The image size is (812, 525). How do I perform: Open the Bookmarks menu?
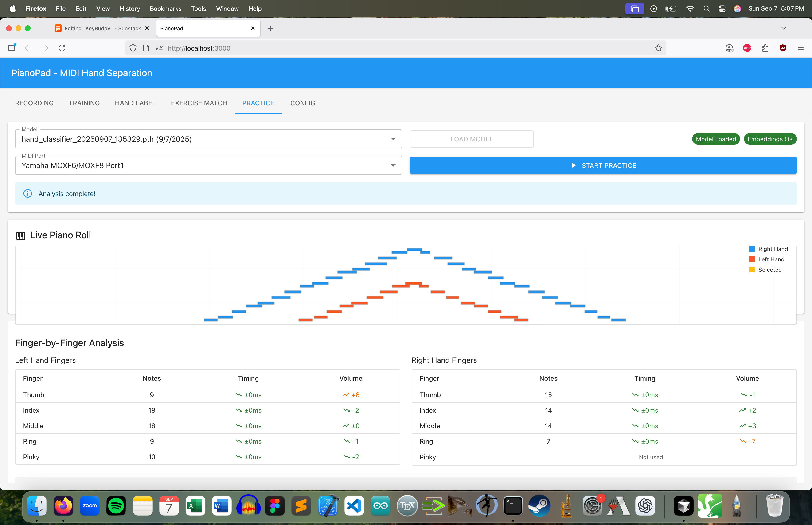coord(165,8)
